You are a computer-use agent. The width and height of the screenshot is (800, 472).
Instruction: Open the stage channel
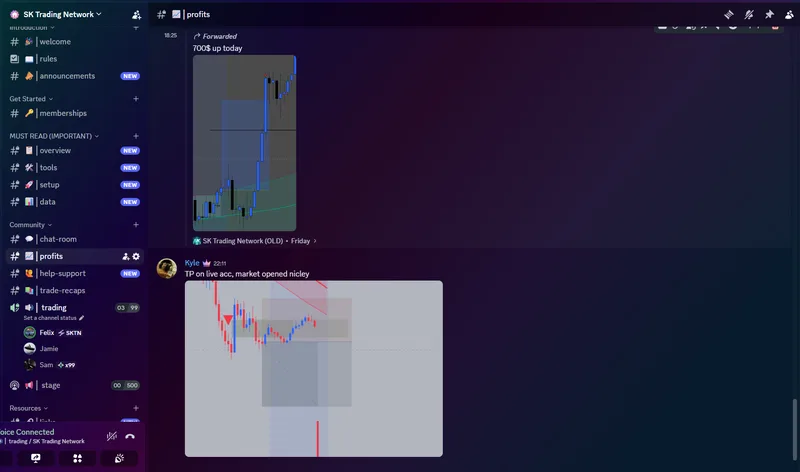[x=74, y=385]
